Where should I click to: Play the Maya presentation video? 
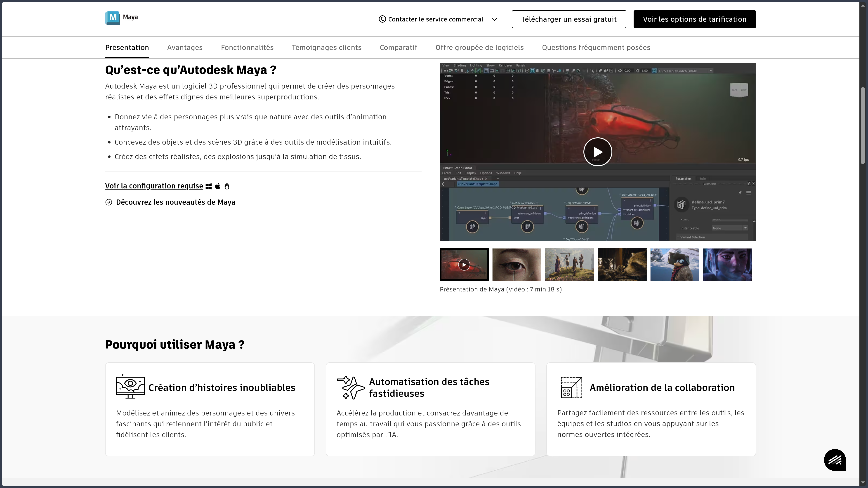tap(597, 152)
